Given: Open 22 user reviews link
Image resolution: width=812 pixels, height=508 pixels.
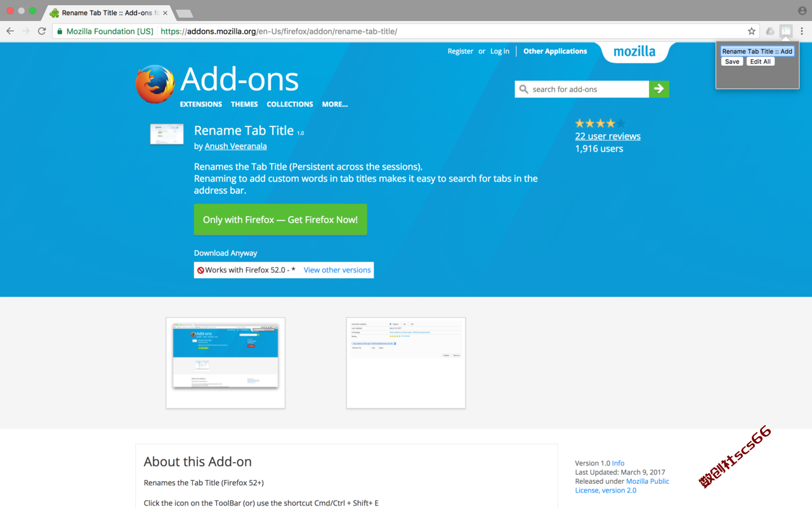Looking at the screenshot, I should (608, 136).
